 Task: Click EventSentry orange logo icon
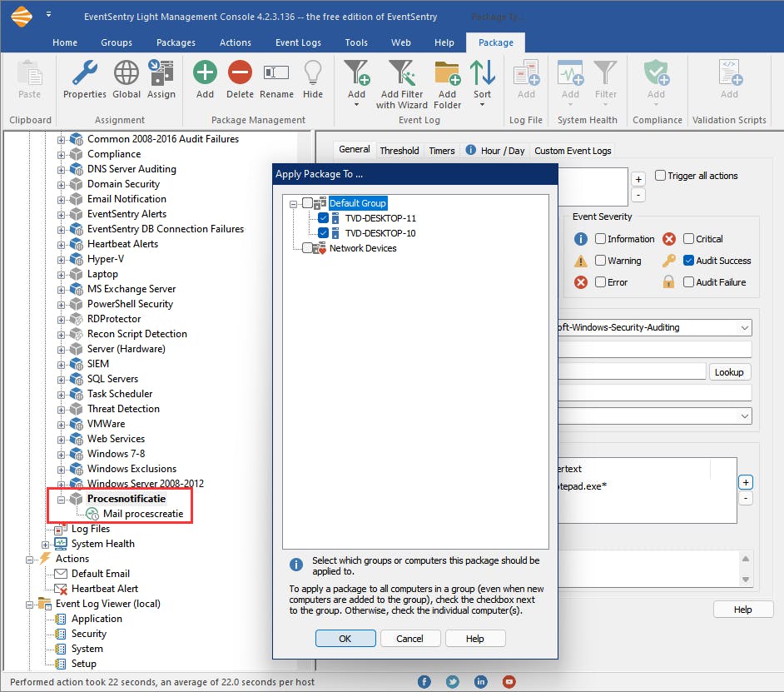22,17
